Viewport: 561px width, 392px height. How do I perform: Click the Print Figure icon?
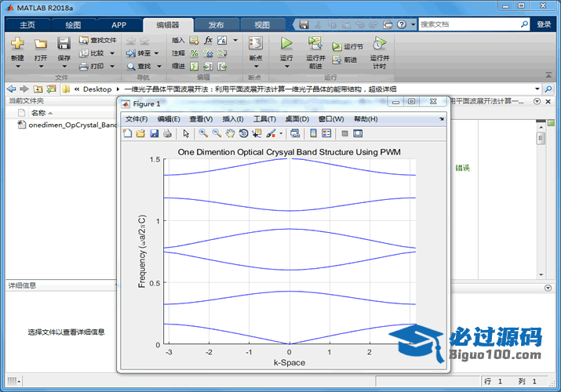pyautogui.click(x=168, y=133)
